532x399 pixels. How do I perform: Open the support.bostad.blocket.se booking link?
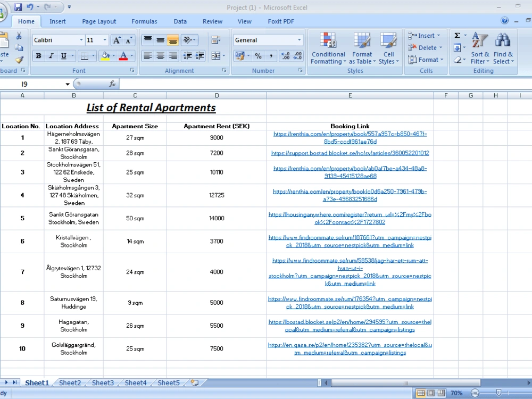[x=350, y=153]
